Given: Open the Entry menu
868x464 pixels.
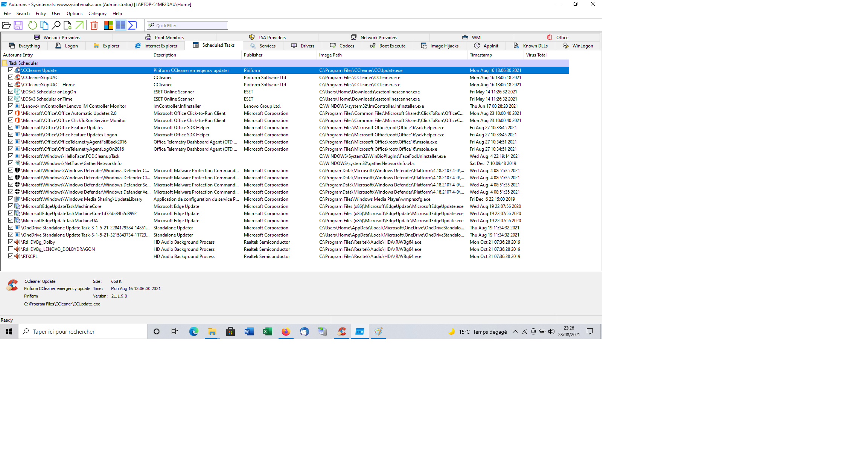Looking at the screenshot, I should pos(41,13).
